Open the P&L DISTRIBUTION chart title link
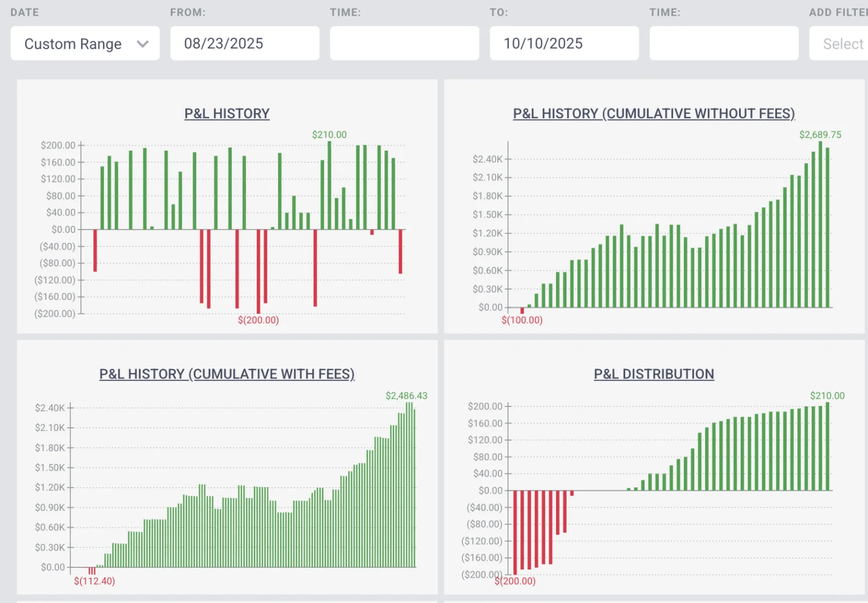The height and width of the screenshot is (603, 868). (x=654, y=374)
